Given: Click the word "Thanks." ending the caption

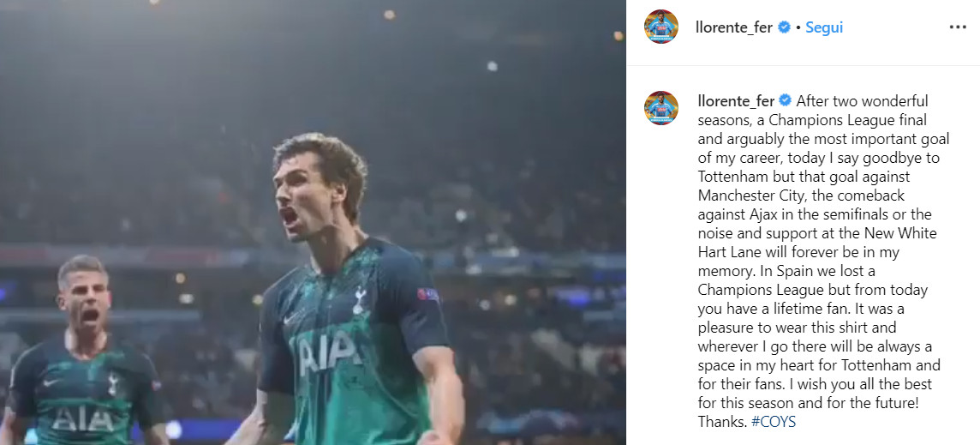Looking at the screenshot, I should click(722, 422).
